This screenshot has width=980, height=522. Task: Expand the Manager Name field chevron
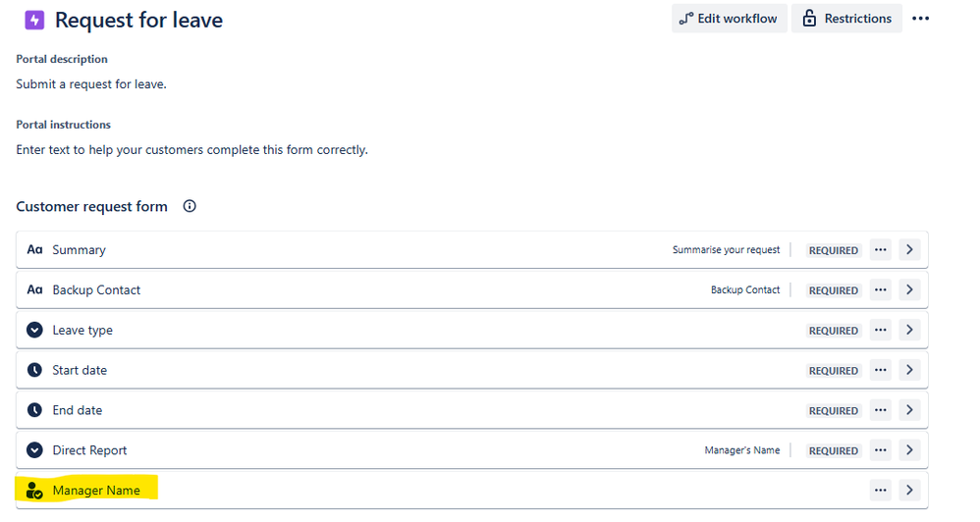click(x=909, y=491)
